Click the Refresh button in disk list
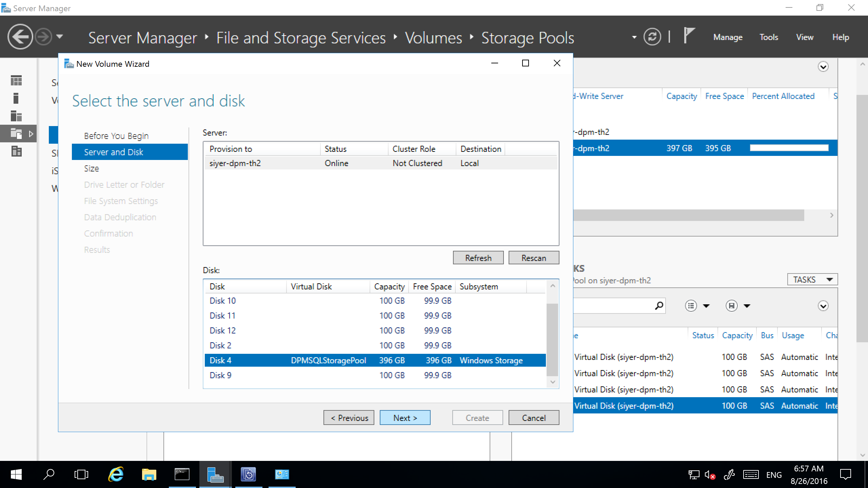Screen dimensions: 868x488 pos(478,258)
